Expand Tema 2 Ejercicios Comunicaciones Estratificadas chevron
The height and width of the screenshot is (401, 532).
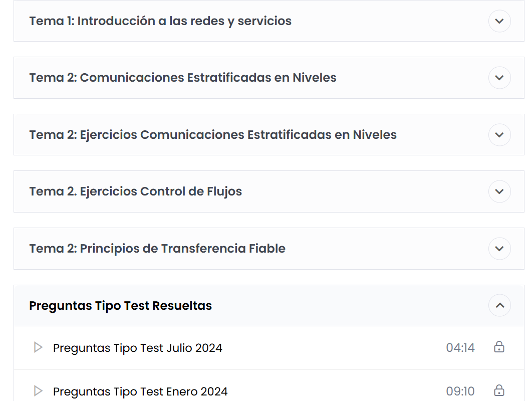(499, 135)
